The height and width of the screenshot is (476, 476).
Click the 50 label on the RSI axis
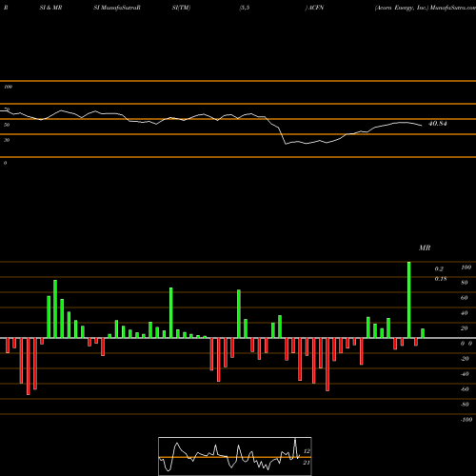[x=7, y=125]
